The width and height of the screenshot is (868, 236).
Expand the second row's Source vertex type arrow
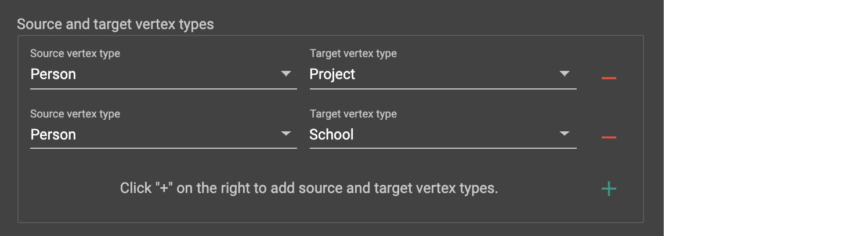pyautogui.click(x=285, y=134)
